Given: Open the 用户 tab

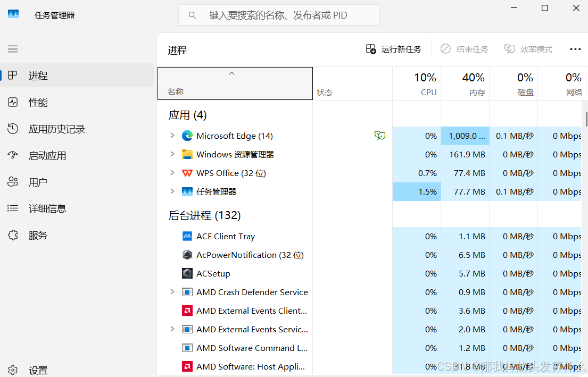Looking at the screenshot, I should tap(77, 182).
